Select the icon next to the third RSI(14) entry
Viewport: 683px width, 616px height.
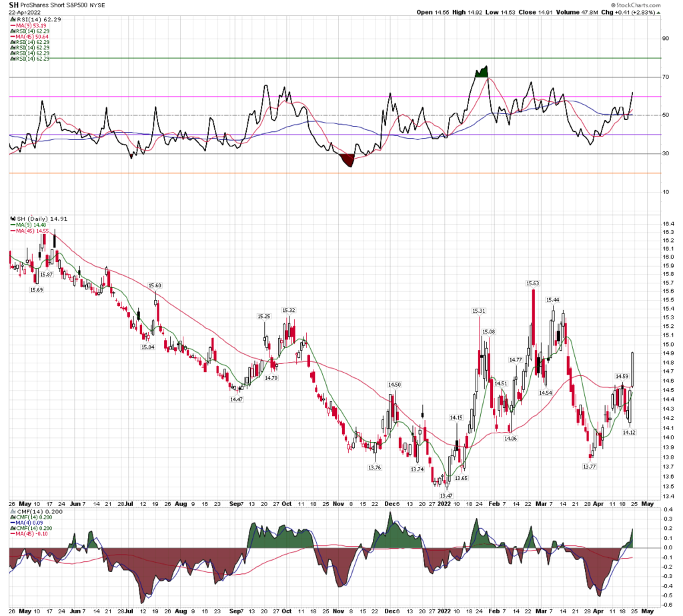coord(13,41)
